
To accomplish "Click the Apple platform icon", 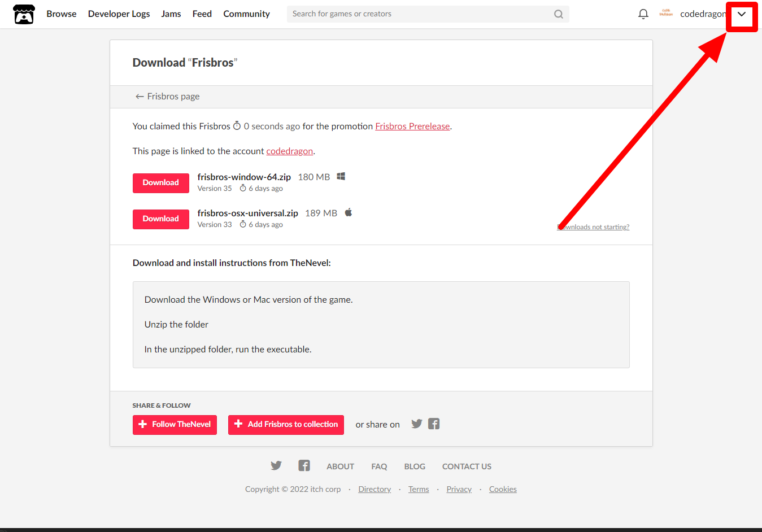I will pos(349,212).
